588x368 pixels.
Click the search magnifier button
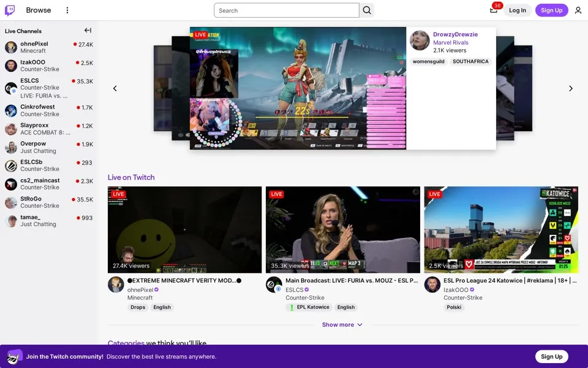(367, 10)
